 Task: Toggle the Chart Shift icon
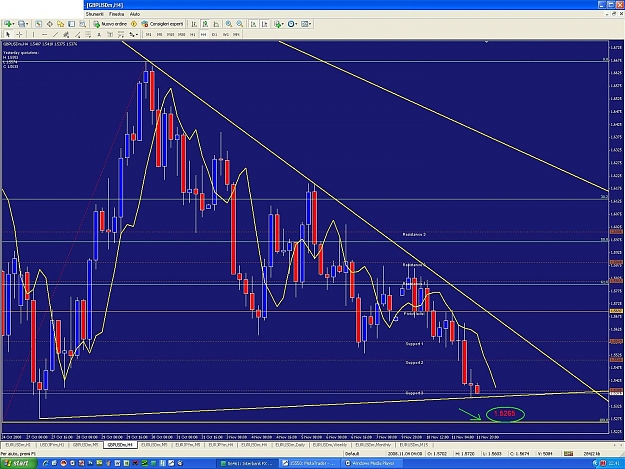264,24
